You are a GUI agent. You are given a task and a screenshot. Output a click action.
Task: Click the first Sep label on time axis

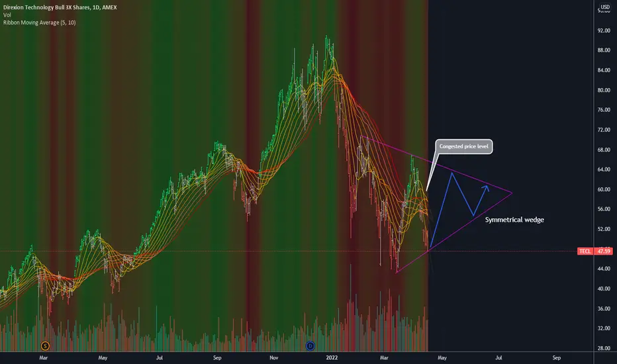(217, 357)
